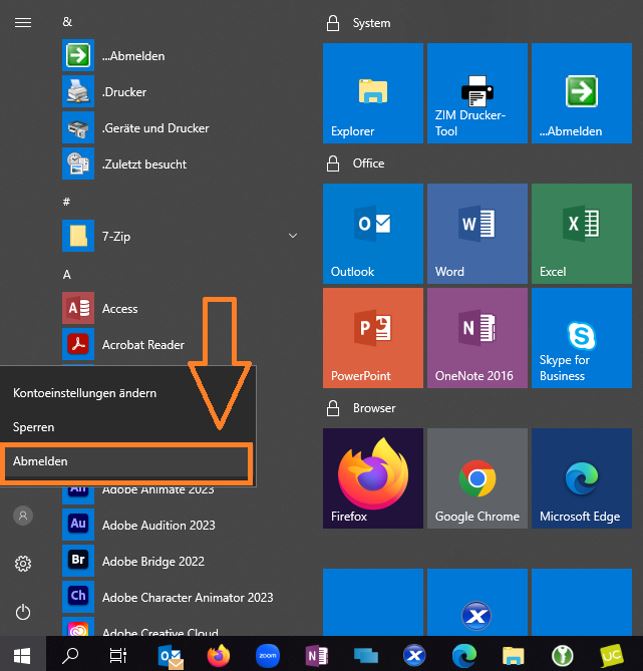Screen dimensions: 643x671
Task: Launch Zoom from the taskbar
Action: click(268, 655)
